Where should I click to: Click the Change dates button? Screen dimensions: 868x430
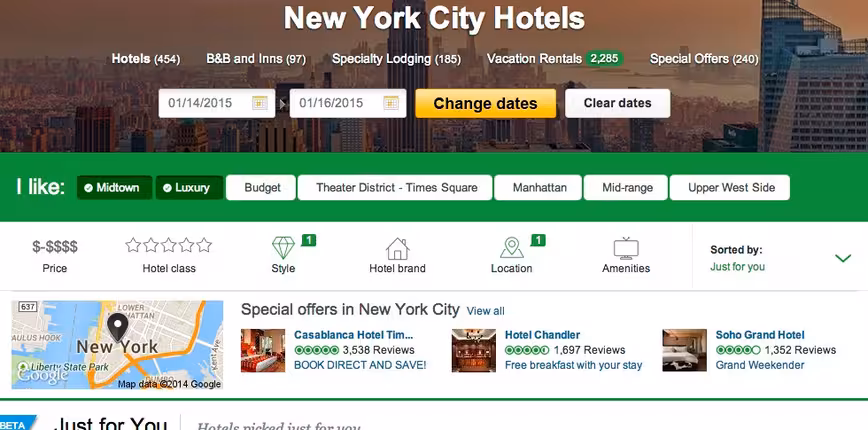tap(485, 103)
